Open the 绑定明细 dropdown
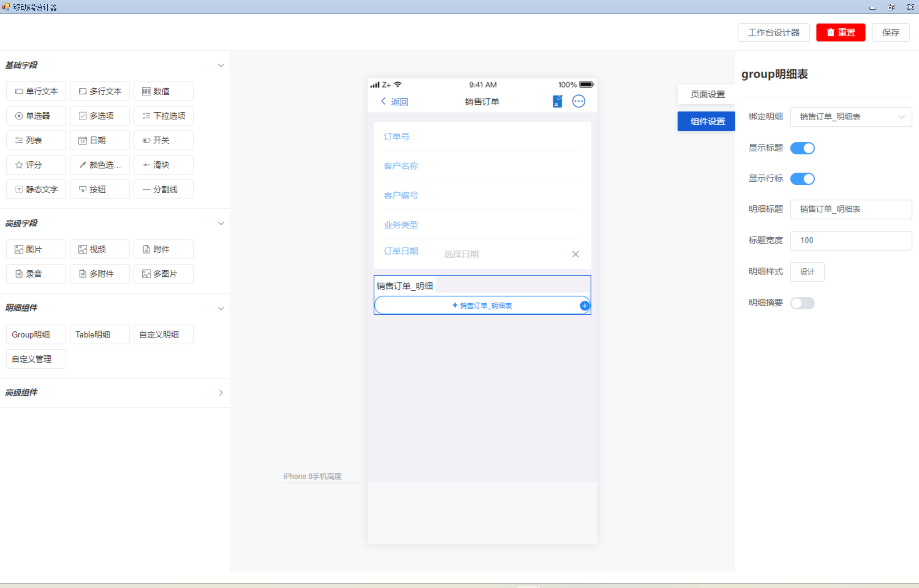This screenshot has width=919, height=588. pyautogui.click(x=851, y=117)
